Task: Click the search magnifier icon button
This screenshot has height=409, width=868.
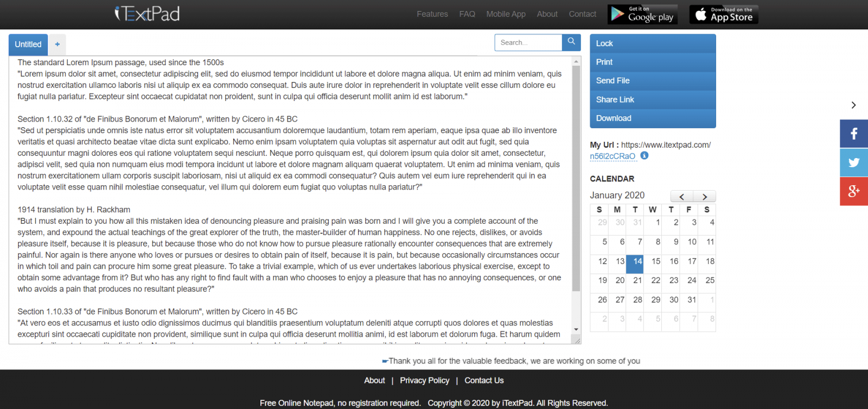Action: 571,42
